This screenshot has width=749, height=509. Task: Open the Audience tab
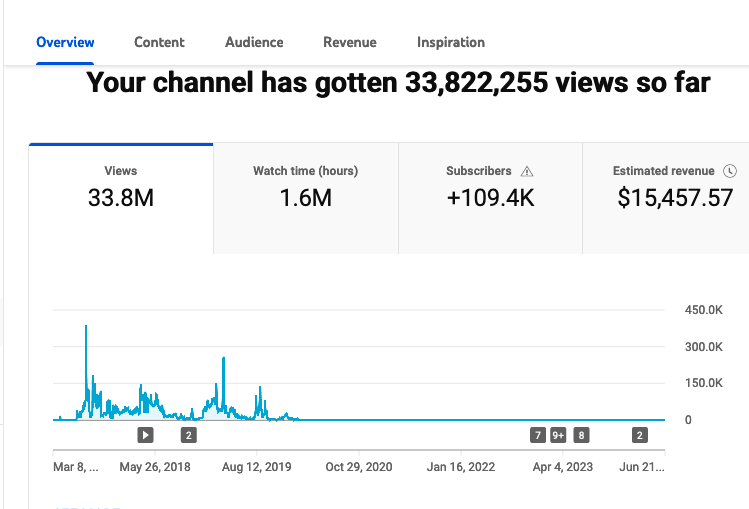254,42
